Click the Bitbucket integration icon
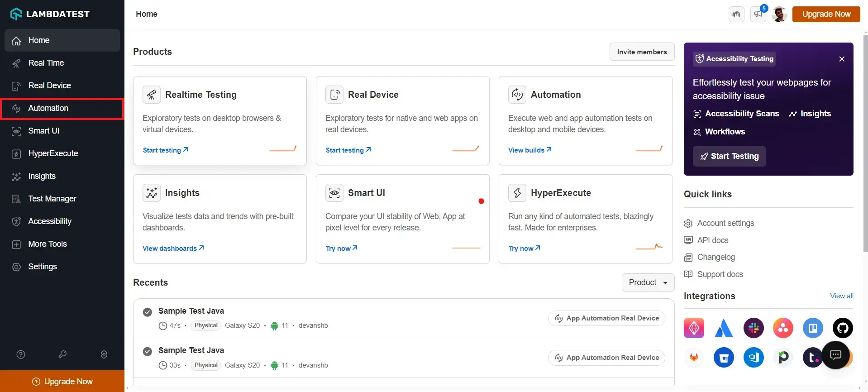868x392 pixels. [x=724, y=358]
